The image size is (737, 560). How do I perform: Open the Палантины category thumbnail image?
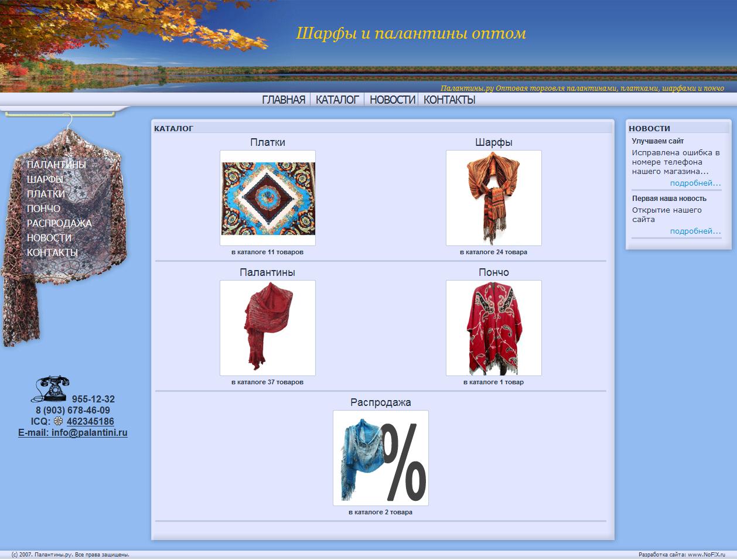[267, 328]
